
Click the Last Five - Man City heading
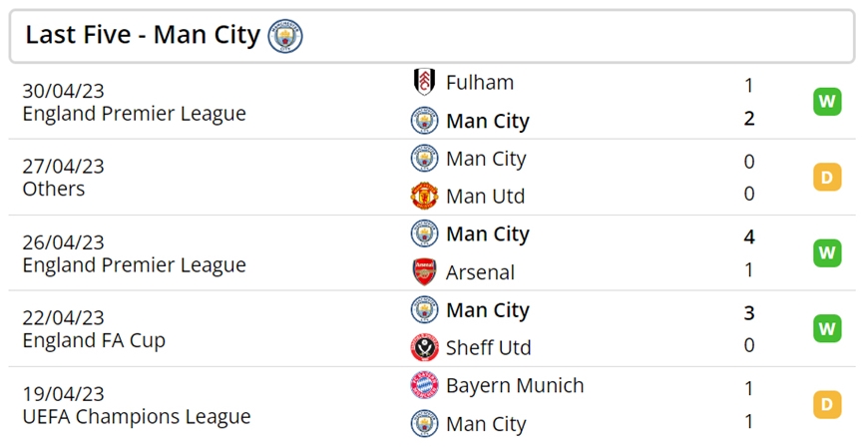[x=143, y=35]
